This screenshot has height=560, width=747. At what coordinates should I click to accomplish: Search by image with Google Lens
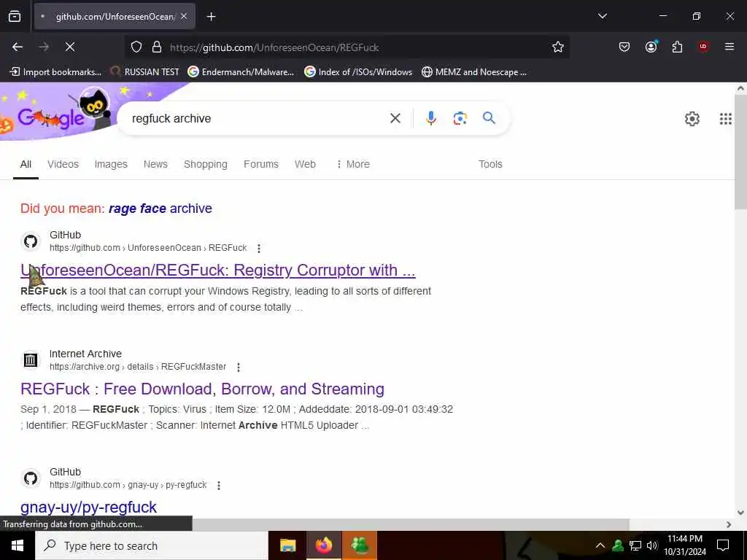pos(460,118)
